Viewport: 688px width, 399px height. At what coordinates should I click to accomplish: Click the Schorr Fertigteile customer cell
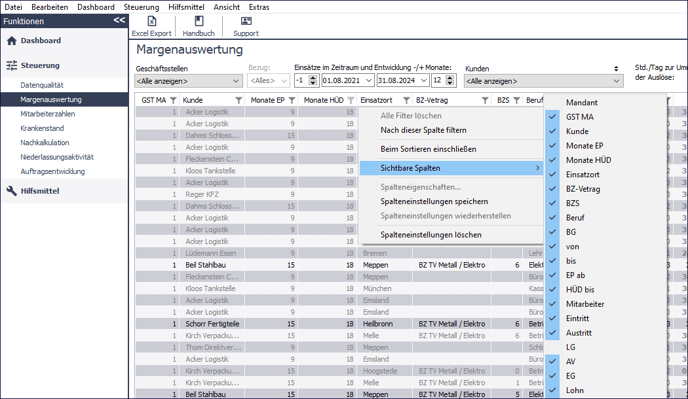pos(212,324)
